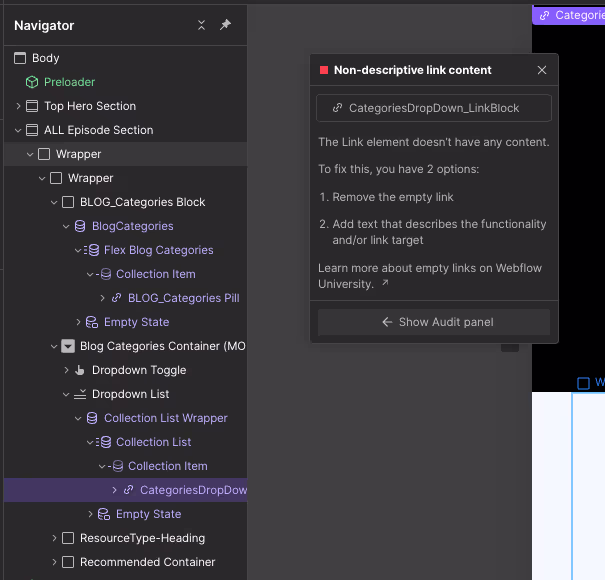The height and width of the screenshot is (580, 605).
Task: Click the Dropdown Toggle pointer icon
Action: 80,370
